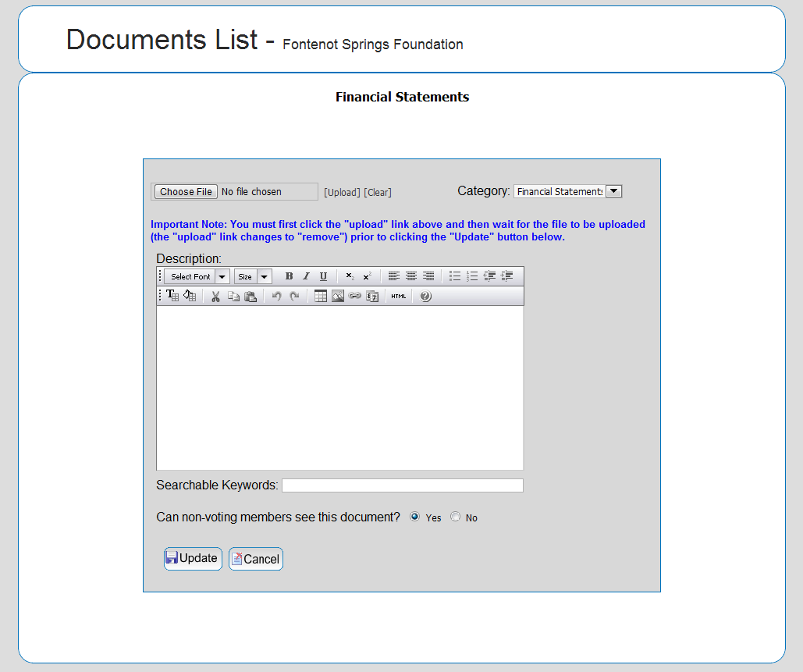803x672 pixels.
Task: Insert a table into the description
Action: 321,297
